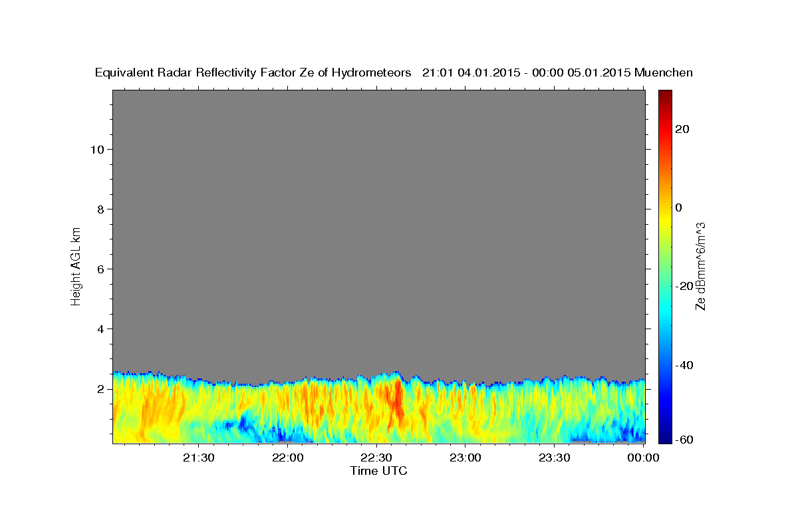The image size is (798, 532).
Task: Click the 'Ze dBmm^6/m^3' colorbar label
Action: click(x=700, y=266)
